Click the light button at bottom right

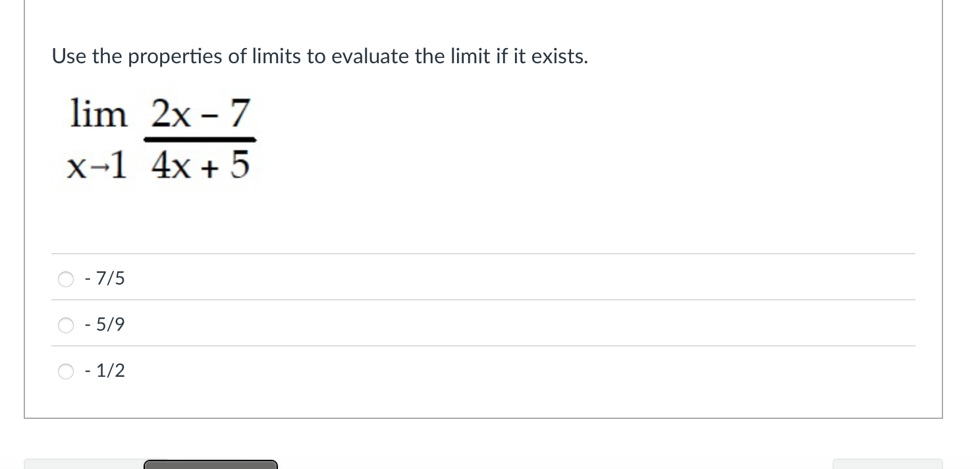point(888,466)
